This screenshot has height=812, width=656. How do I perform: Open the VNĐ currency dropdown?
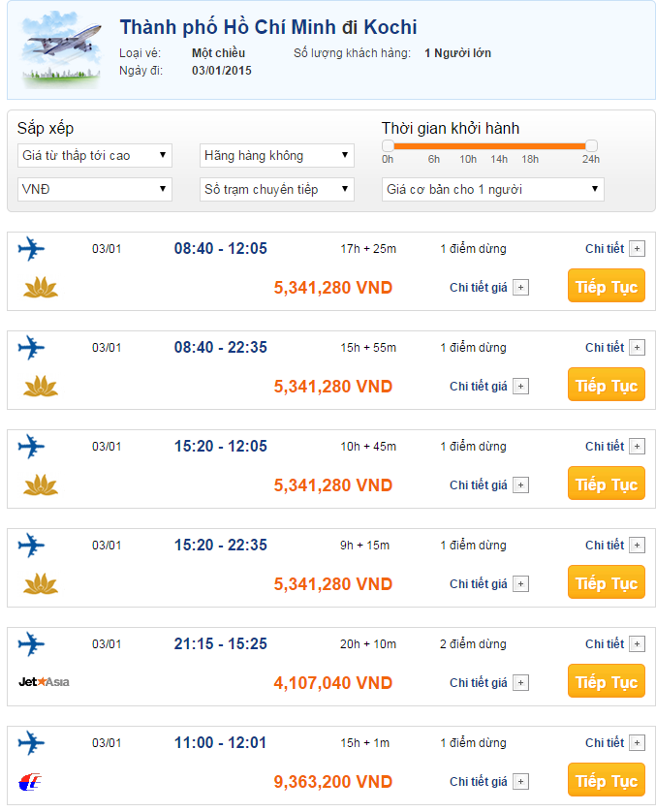(x=95, y=189)
